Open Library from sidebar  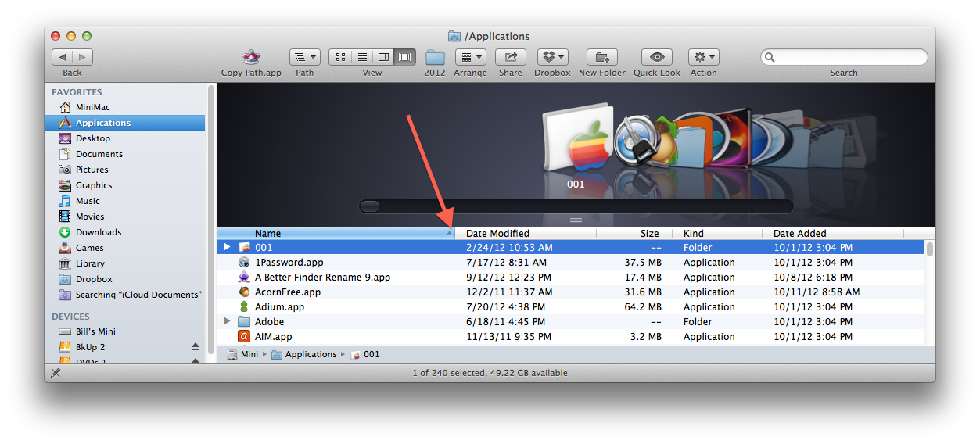(x=124, y=263)
